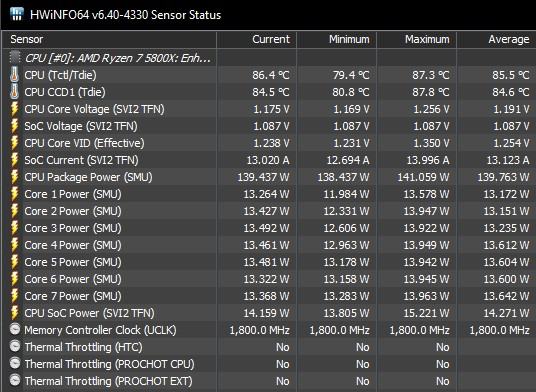Click minimum value 79.4 °C
536x392 pixels.
coord(351,75)
